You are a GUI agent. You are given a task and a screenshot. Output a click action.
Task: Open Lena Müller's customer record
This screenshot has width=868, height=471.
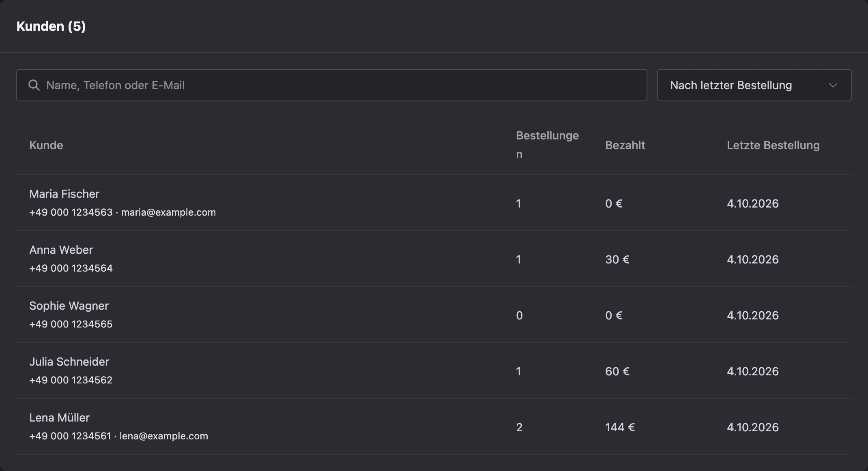(x=434, y=426)
